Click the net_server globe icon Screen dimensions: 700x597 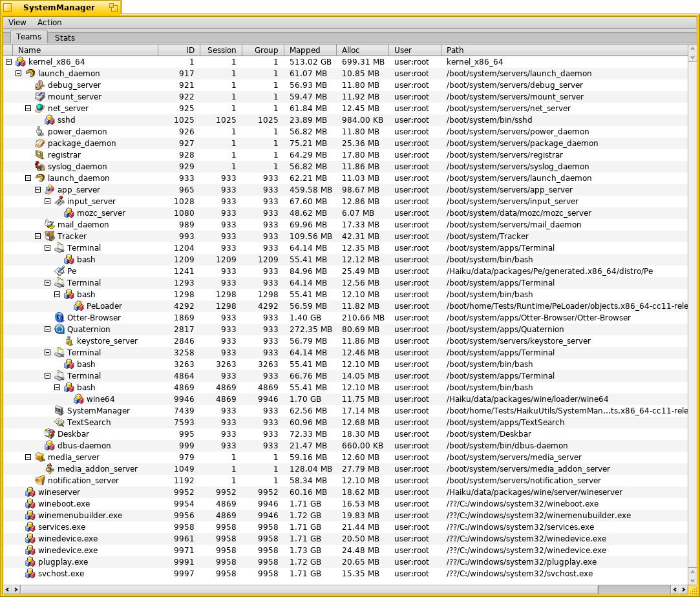pos(39,109)
